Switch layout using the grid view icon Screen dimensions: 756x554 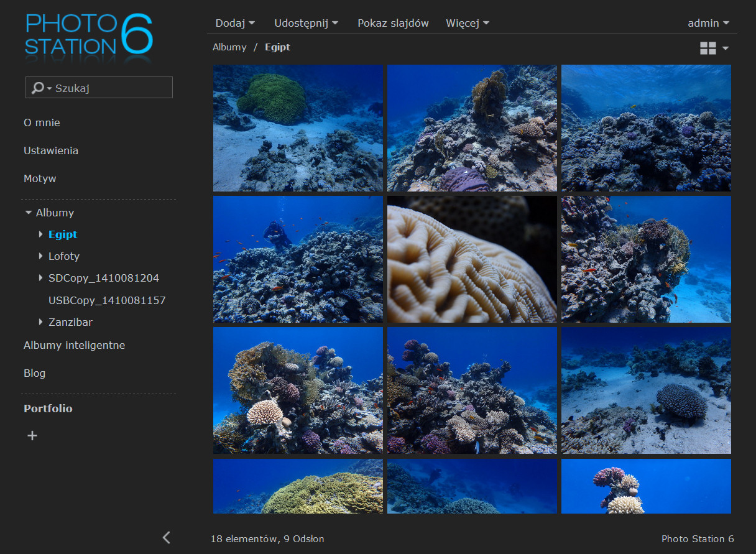(708, 48)
